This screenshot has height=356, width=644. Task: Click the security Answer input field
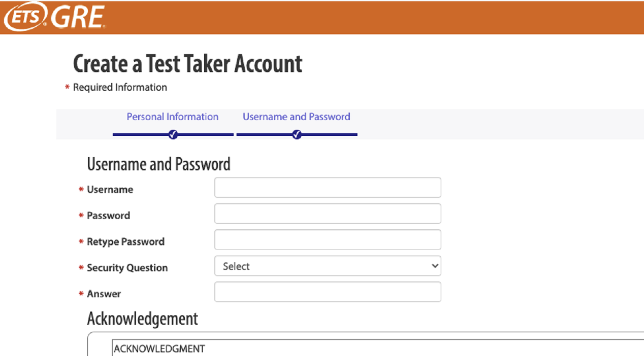[327, 292]
